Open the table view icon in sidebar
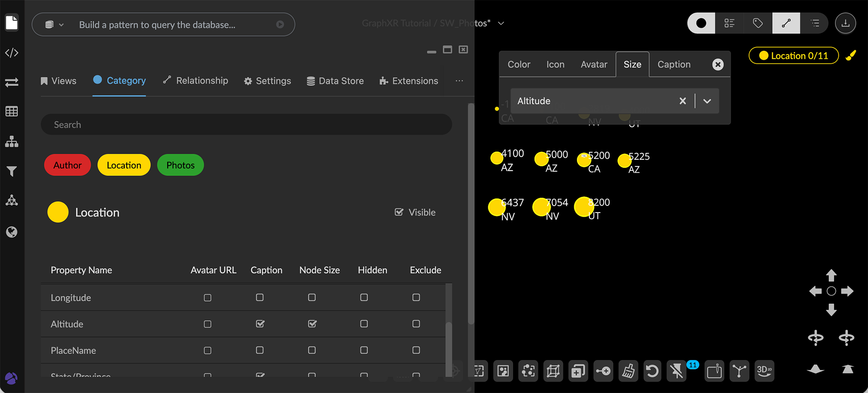This screenshot has width=868, height=393. tap(12, 111)
